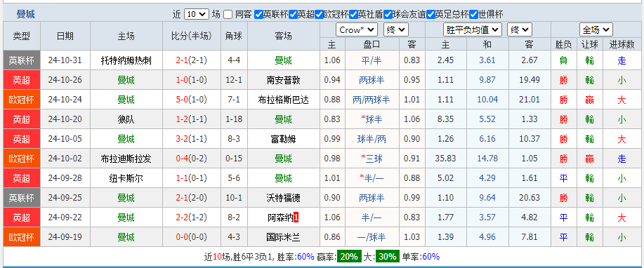
Task: Click the 负 result in 24-10-31 row
Action: pyautogui.click(x=563, y=61)
